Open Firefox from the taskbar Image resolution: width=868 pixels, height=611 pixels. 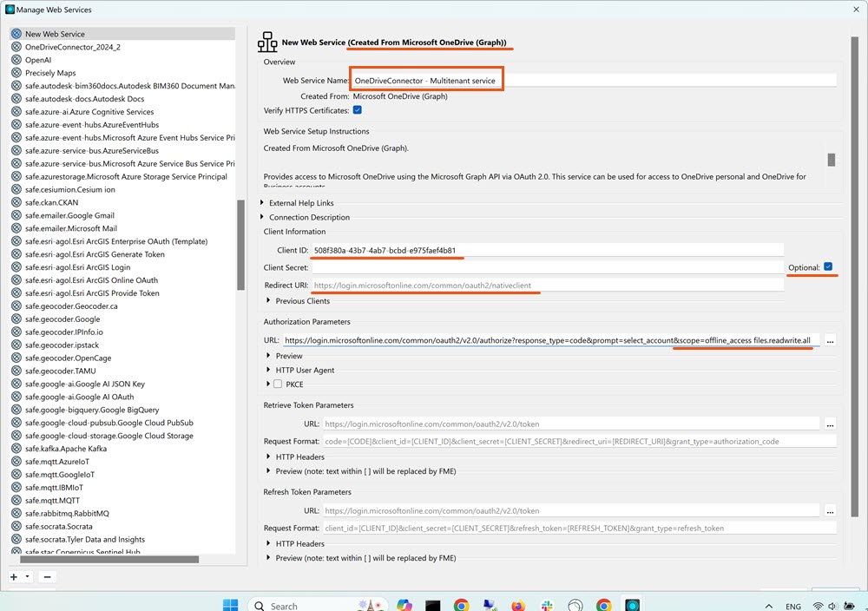pyautogui.click(x=518, y=606)
